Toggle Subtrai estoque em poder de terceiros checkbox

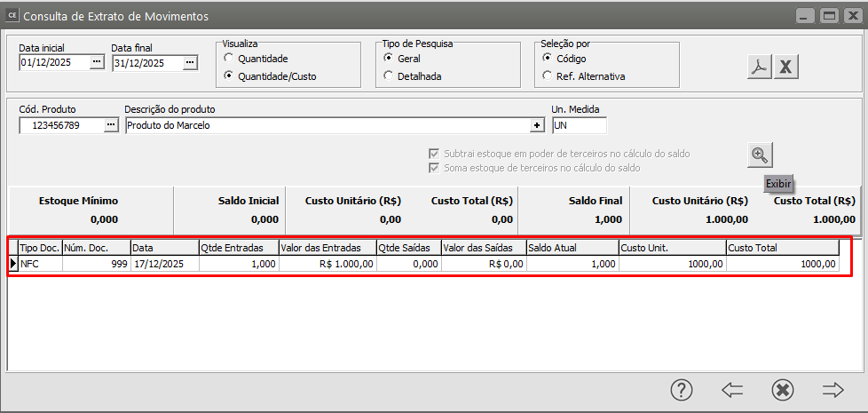click(x=434, y=154)
